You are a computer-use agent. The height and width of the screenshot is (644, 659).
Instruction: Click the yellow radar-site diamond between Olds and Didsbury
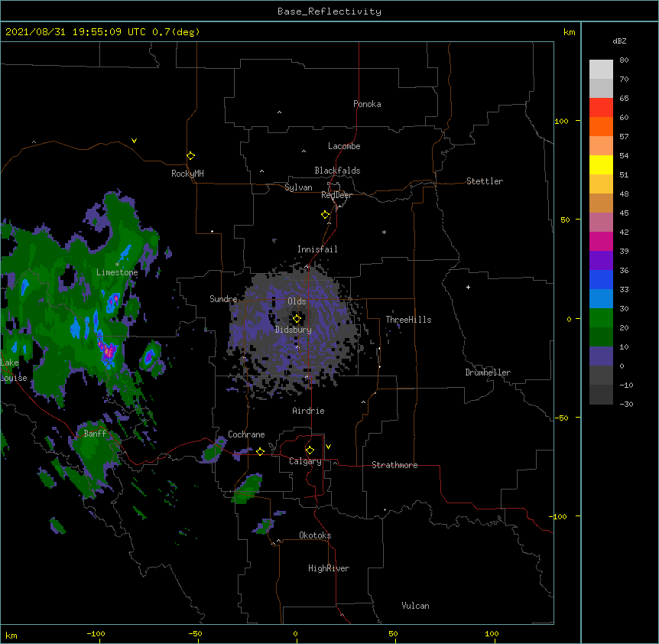[x=297, y=319]
